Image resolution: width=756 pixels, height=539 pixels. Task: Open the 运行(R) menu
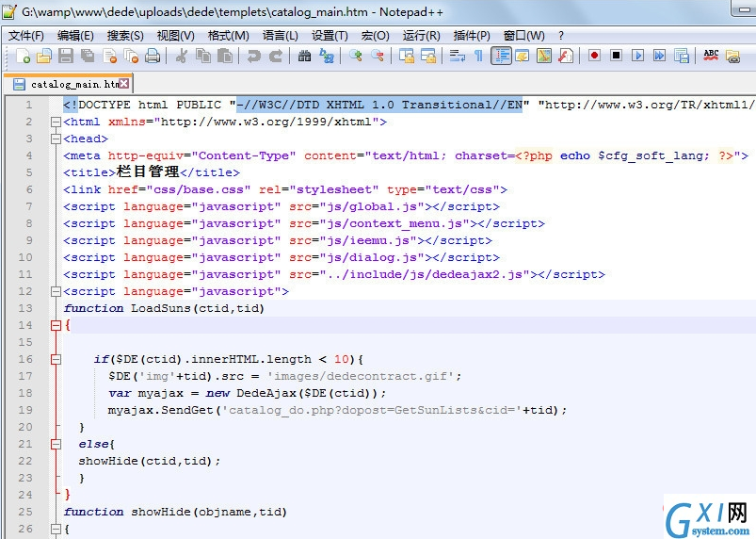[x=422, y=36]
